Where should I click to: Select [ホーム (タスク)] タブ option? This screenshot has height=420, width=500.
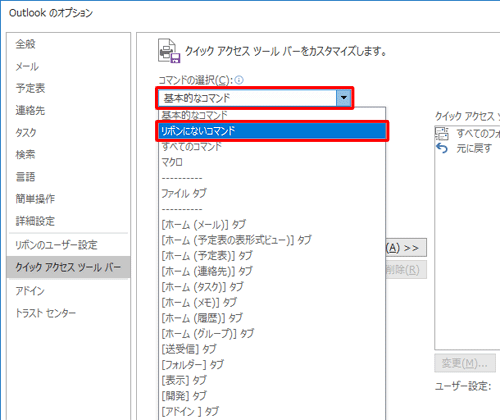[272, 287]
